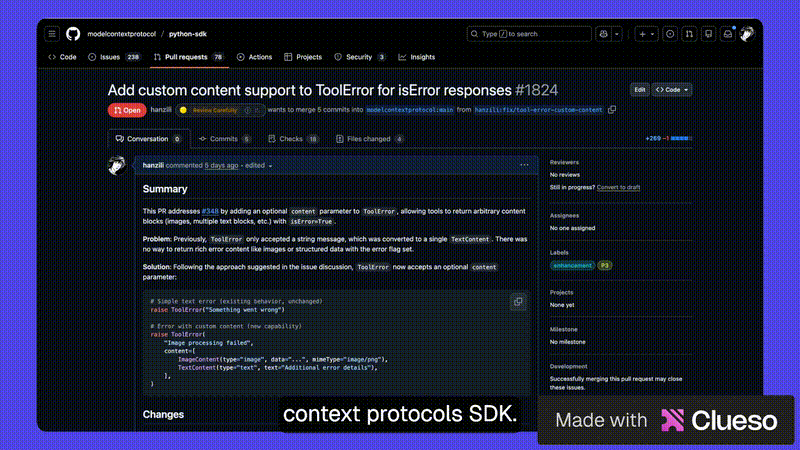This screenshot has width=800, height=450.
Task: Click the 6 days ago timestamp
Action: [x=221, y=165]
